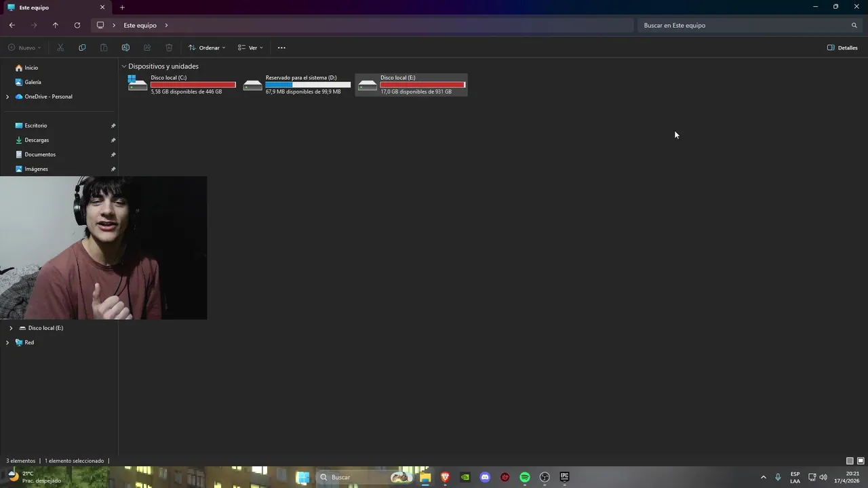
Task: Open Brave browser from the taskbar
Action: pyautogui.click(x=446, y=477)
